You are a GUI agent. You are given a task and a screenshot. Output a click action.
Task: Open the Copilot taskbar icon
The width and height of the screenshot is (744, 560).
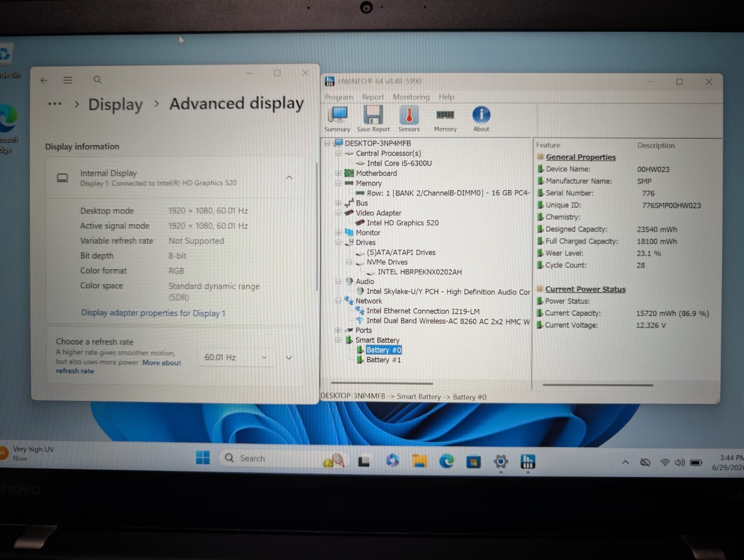point(392,460)
